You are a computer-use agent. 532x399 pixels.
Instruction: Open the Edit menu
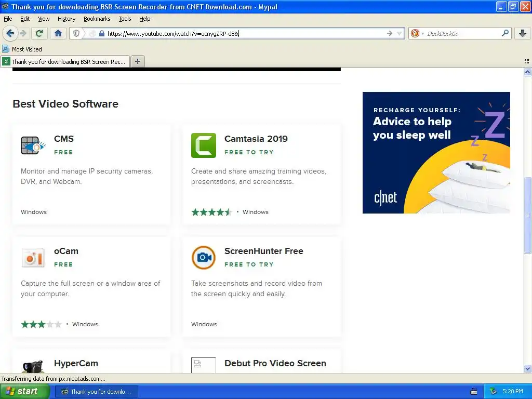tap(25, 19)
